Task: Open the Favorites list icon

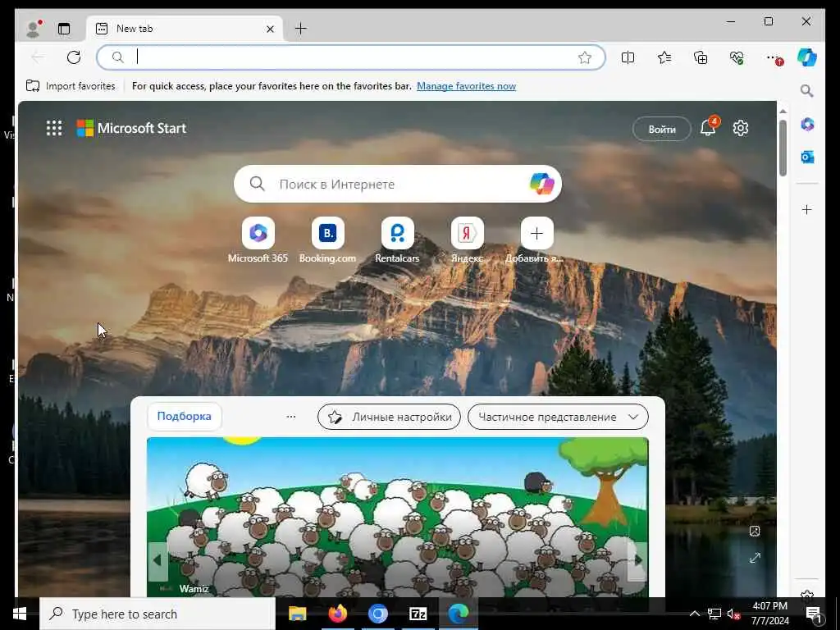Action: click(x=664, y=57)
